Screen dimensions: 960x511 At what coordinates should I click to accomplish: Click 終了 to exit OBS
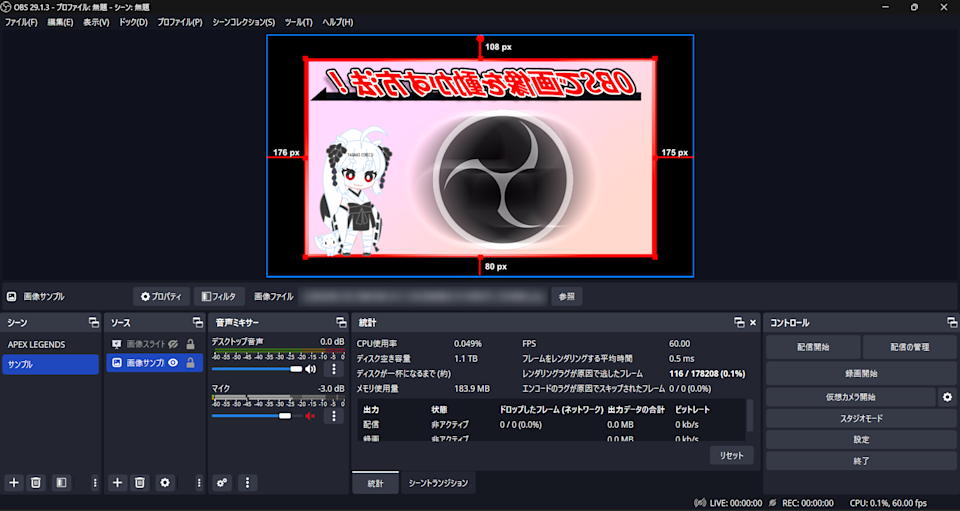861,461
